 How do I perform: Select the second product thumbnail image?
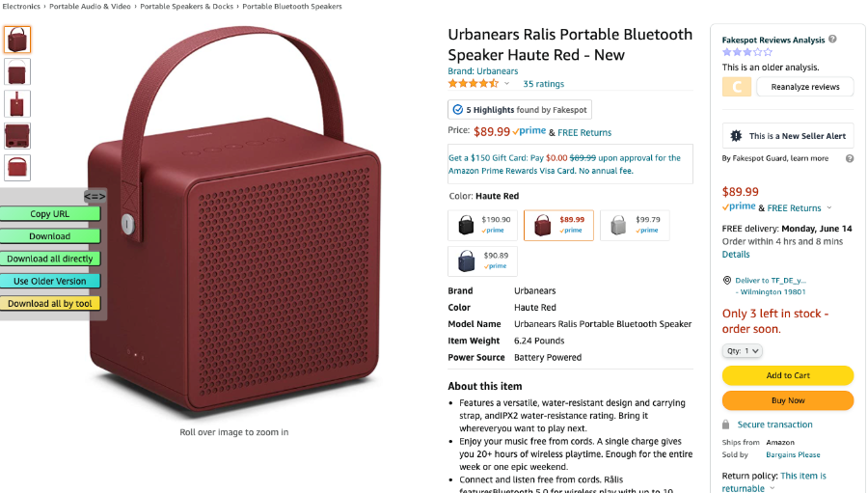pyautogui.click(x=17, y=72)
